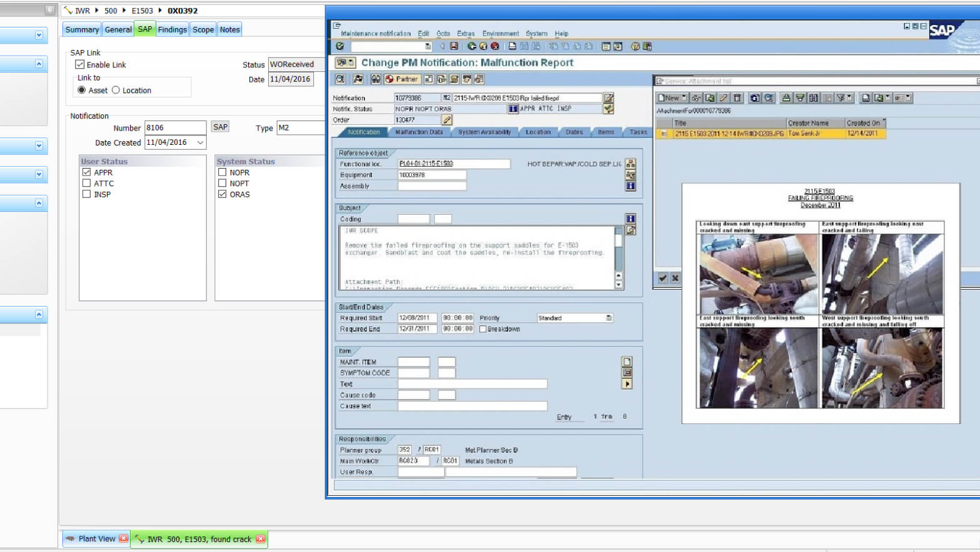The height and width of the screenshot is (552, 980).
Task: Click the Partner button in SAP toolbar
Action: [x=401, y=79]
